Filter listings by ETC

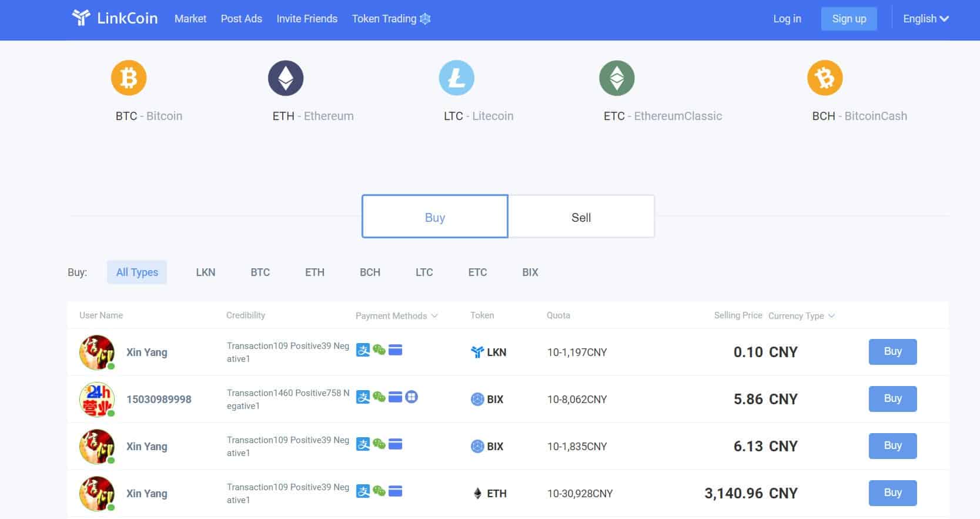(477, 272)
